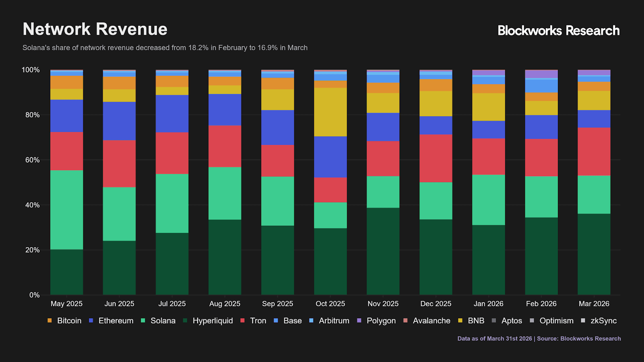Viewport: 644px width, 362px height.
Task: Toggle the Avalanche series in the legend
Action: click(x=406, y=321)
